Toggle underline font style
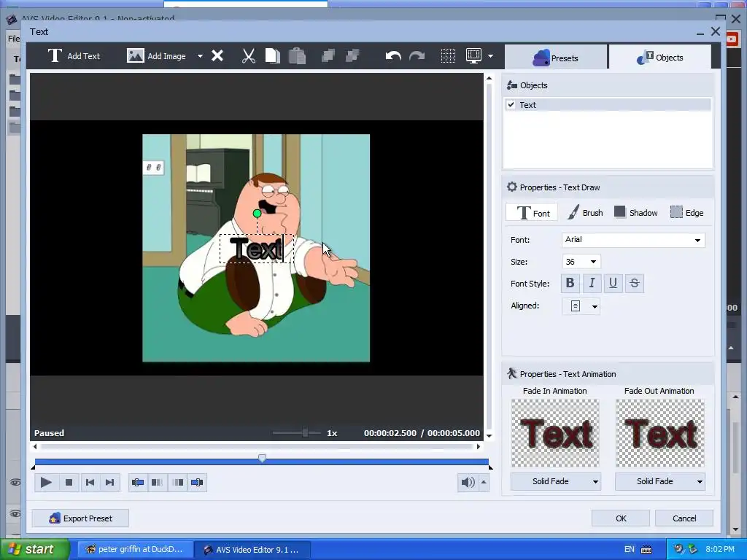This screenshot has height=560, width=747. coord(613,284)
